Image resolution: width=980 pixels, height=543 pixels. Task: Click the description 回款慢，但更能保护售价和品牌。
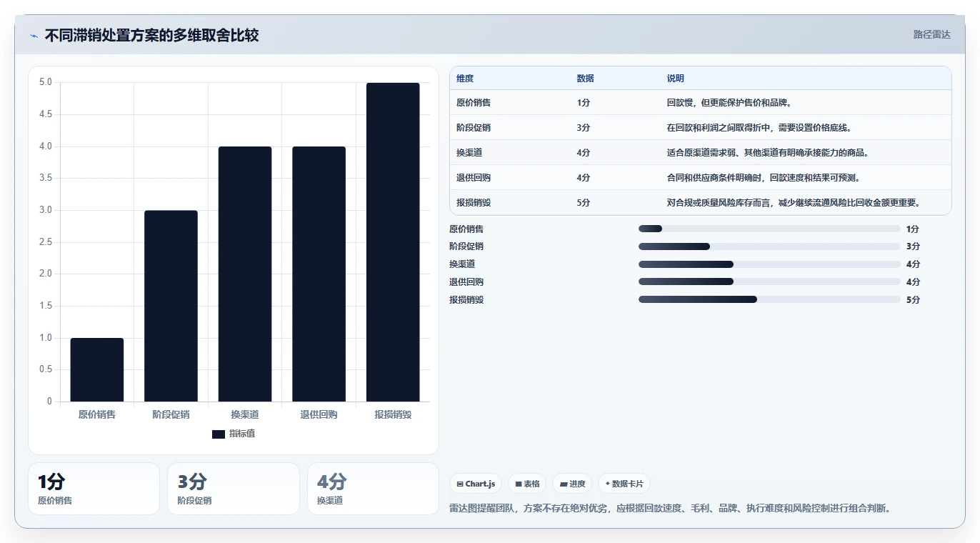pos(729,103)
